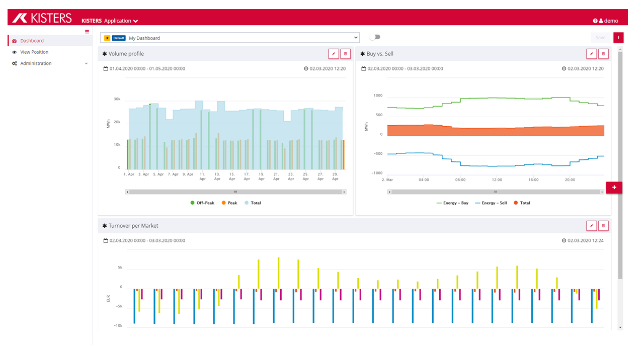This screenshot has width=644, height=362.
Task: Toggle Off-Peak series in chart legend
Action: 202,203
